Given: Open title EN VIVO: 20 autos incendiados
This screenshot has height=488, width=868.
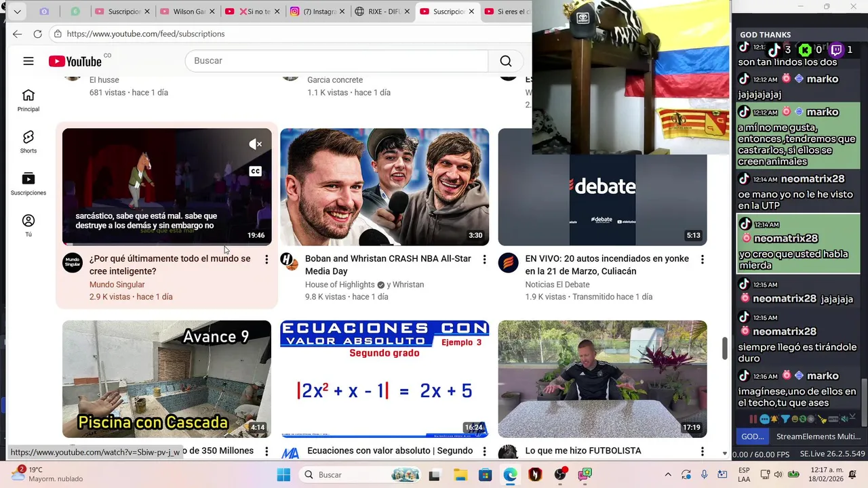Looking at the screenshot, I should pos(607,265).
